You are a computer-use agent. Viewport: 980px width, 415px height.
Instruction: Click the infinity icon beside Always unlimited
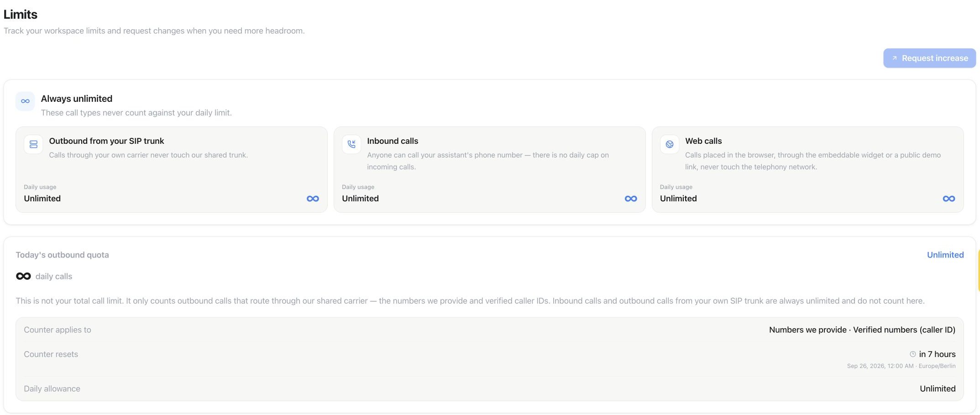pos(25,101)
